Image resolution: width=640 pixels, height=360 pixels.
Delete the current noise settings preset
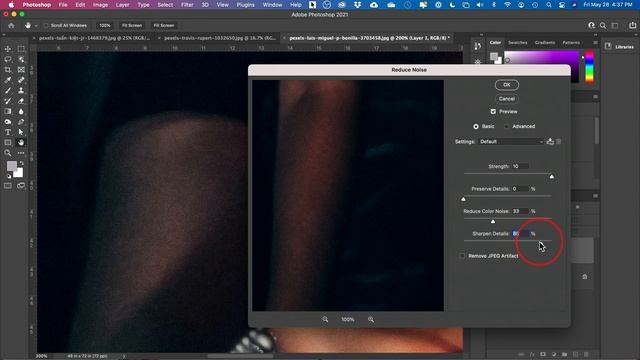pyautogui.click(x=559, y=142)
